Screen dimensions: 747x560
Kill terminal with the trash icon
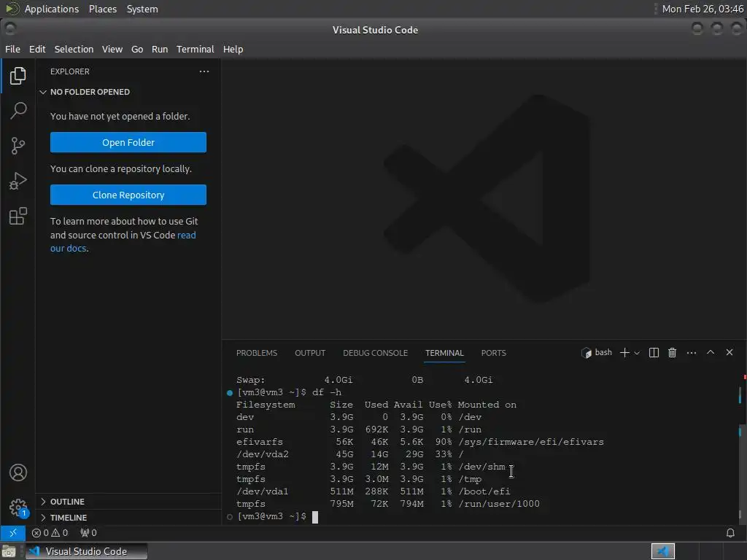[x=672, y=353]
